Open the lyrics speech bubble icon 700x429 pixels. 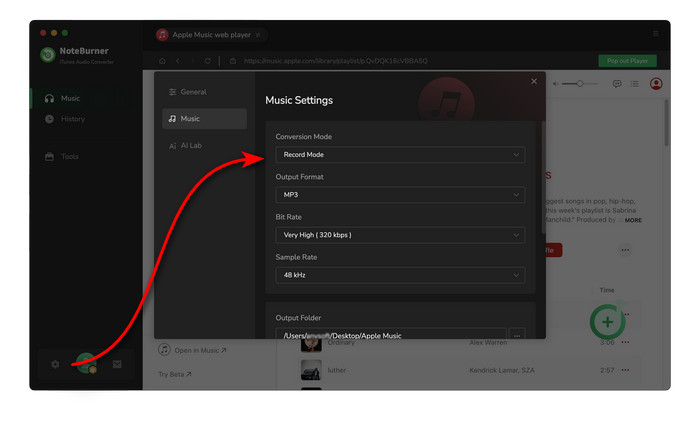coord(617,83)
